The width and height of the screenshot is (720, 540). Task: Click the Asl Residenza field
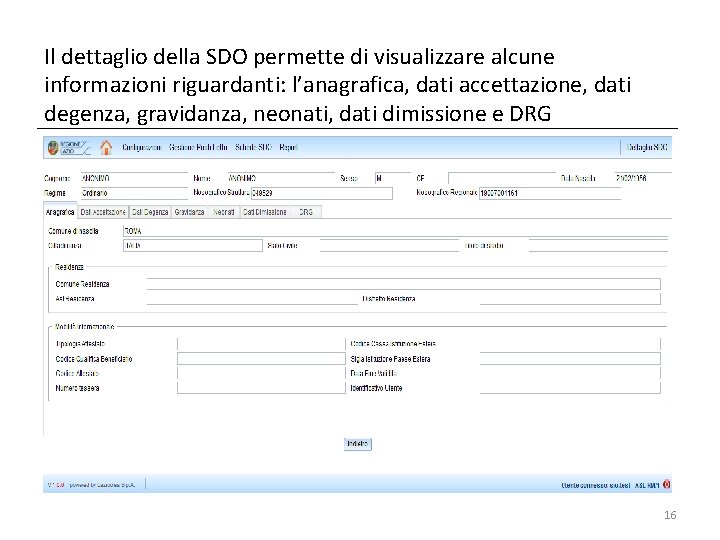point(252,299)
